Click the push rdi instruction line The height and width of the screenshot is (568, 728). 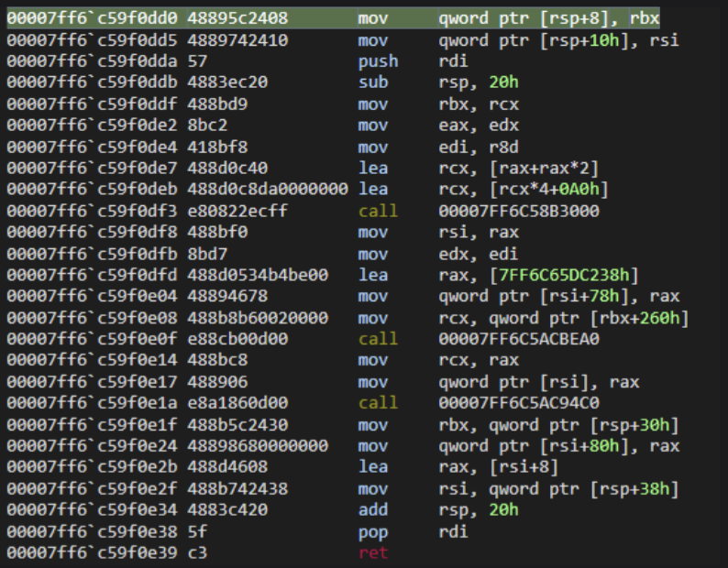click(378, 61)
